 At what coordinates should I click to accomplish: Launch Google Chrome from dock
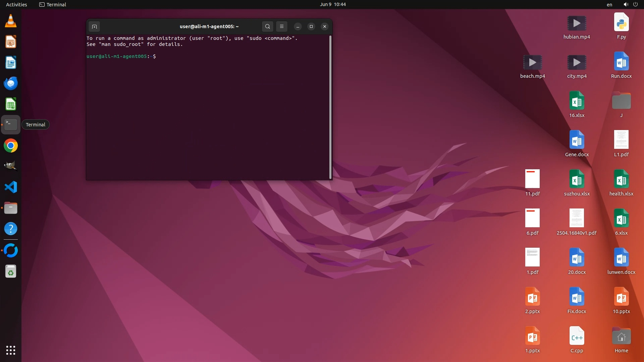pyautogui.click(x=11, y=146)
